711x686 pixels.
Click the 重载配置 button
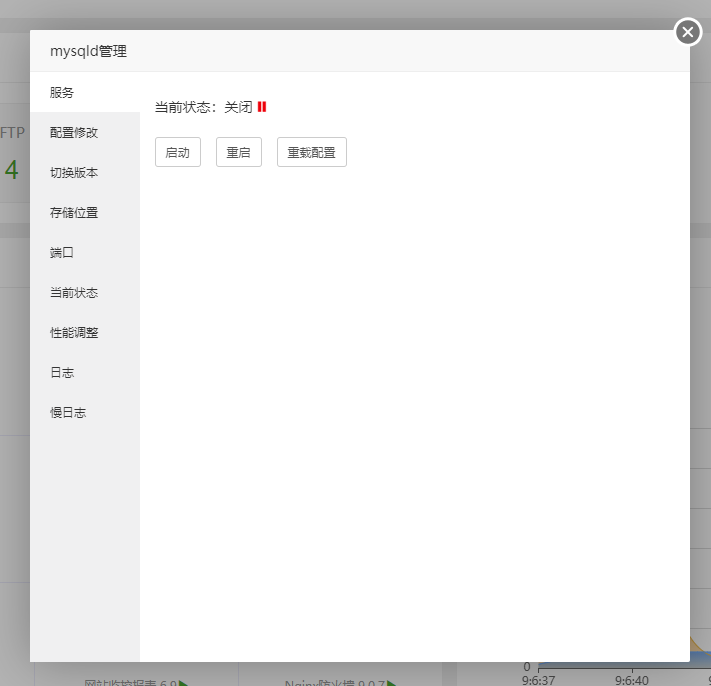point(312,152)
